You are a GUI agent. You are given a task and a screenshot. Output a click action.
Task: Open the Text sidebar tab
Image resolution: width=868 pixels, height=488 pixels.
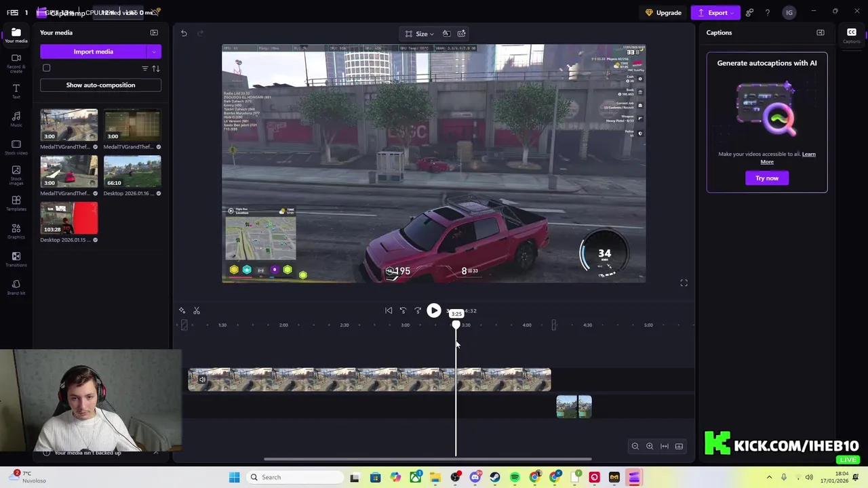pos(16,91)
